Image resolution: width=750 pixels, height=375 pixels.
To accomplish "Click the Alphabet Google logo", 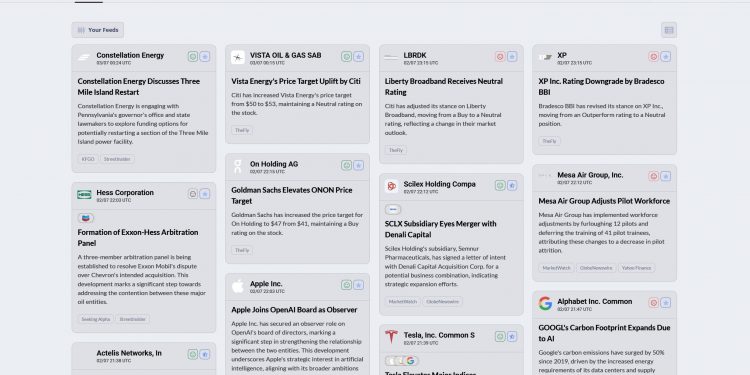I will (545, 303).
